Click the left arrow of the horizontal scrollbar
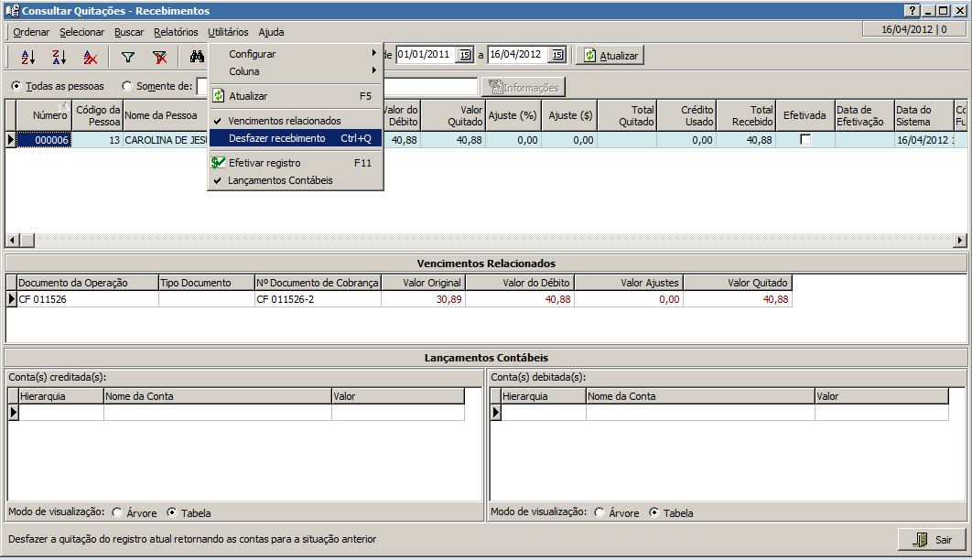Image resolution: width=972 pixels, height=560 pixels. pyautogui.click(x=12, y=241)
